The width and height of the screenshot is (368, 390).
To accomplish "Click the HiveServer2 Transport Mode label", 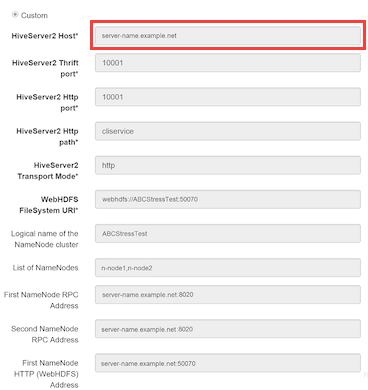I will pos(48,171).
